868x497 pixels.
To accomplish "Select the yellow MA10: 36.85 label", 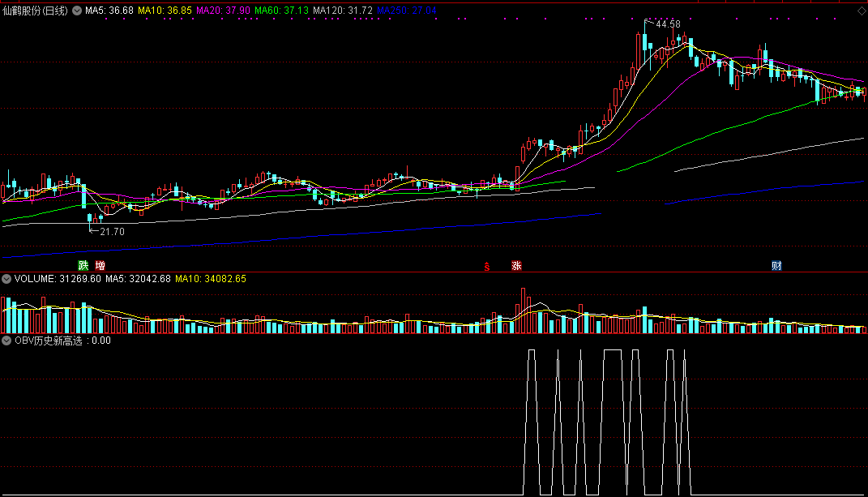I will [165, 11].
